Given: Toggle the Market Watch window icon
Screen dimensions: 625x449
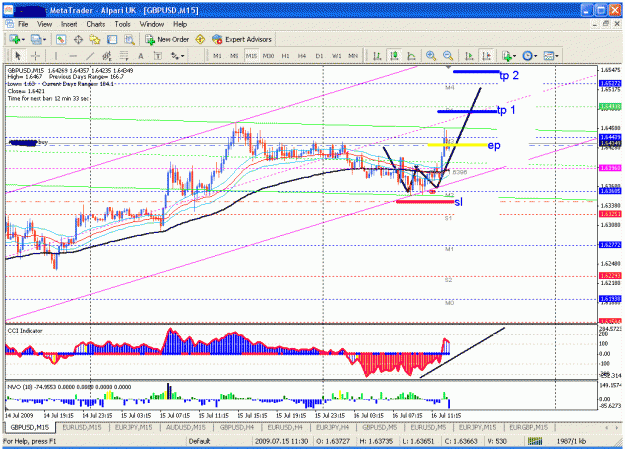Looking at the screenshot, I should click(61, 39).
